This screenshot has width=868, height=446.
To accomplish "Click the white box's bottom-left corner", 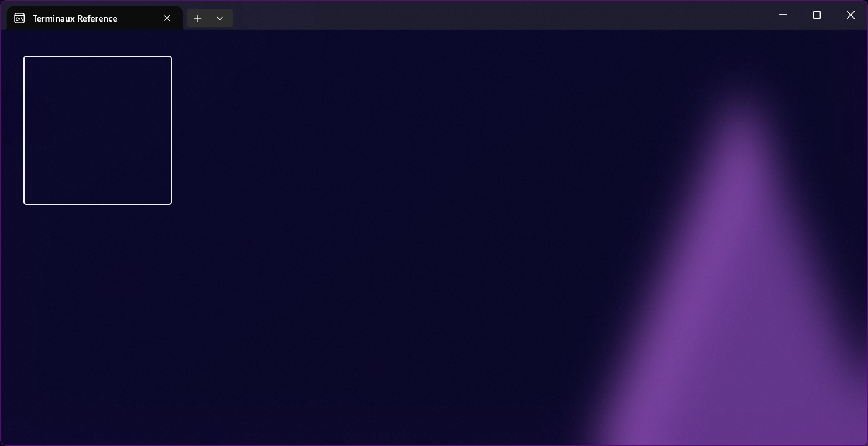I will pos(25,203).
